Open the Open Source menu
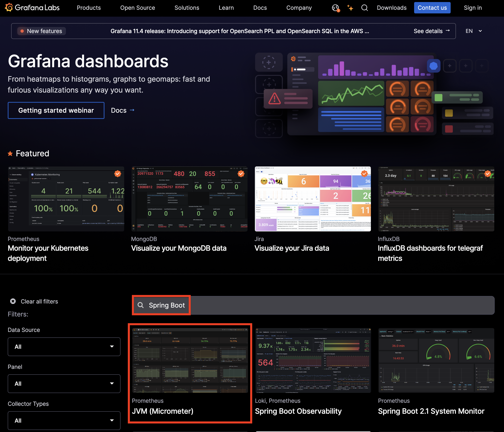Viewport: 504px width, 432px height. click(x=137, y=8)
